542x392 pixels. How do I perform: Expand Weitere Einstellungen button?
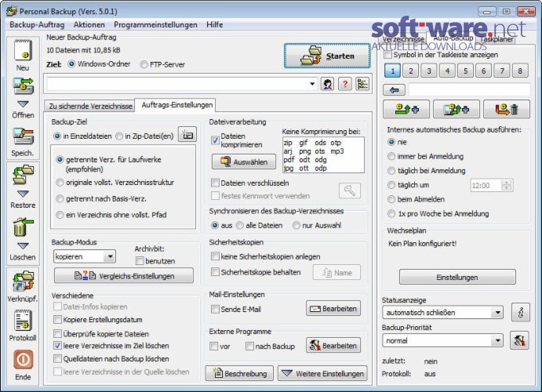coord(322,373)
